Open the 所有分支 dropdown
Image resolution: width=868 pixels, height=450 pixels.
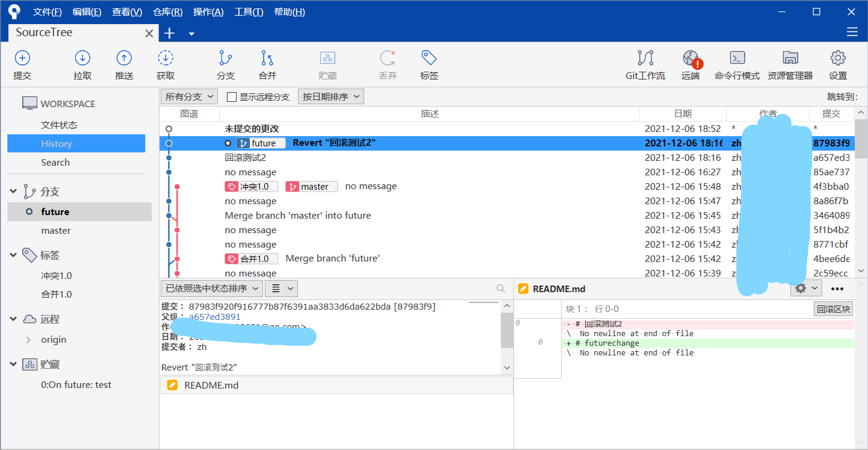(x=190, y=96)
